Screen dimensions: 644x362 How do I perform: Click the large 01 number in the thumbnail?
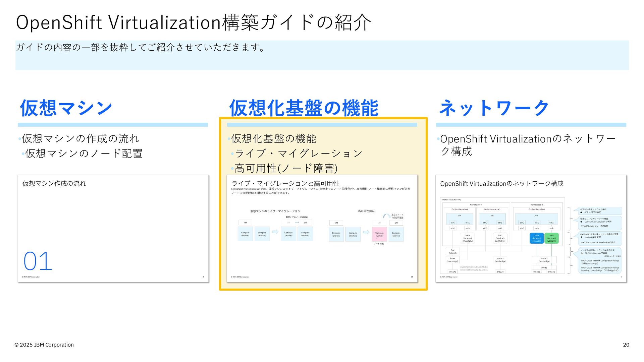38,261
